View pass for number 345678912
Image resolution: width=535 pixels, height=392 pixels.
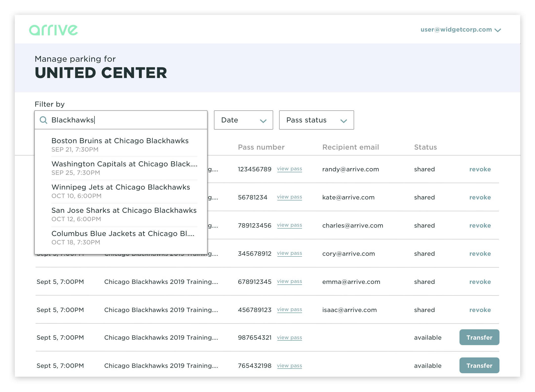(289, 254)
